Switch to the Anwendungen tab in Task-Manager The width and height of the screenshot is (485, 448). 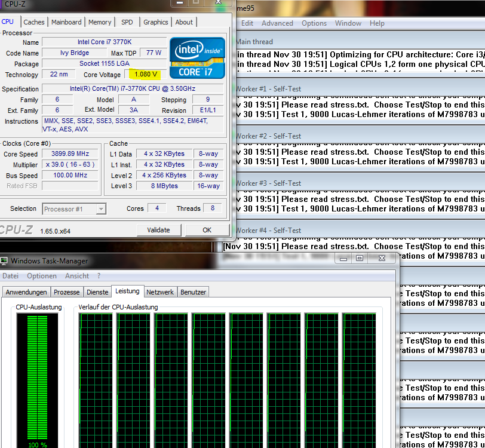26,292
